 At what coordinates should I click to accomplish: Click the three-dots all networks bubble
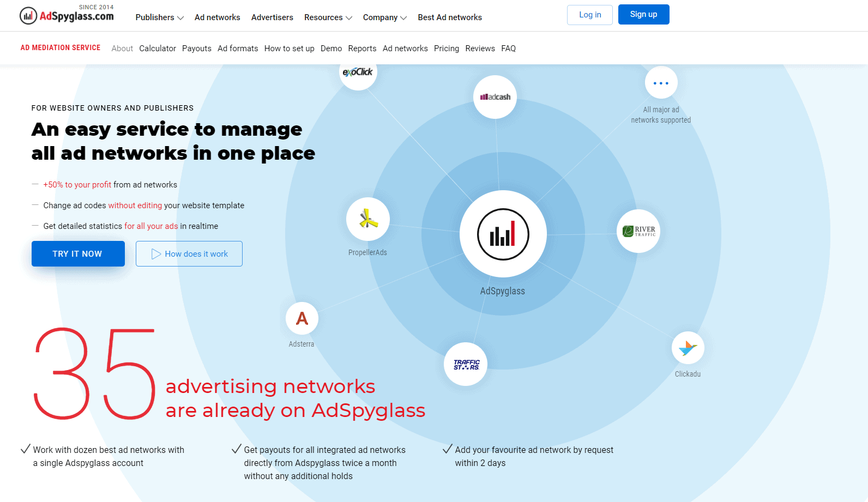(x=661, y=83)
